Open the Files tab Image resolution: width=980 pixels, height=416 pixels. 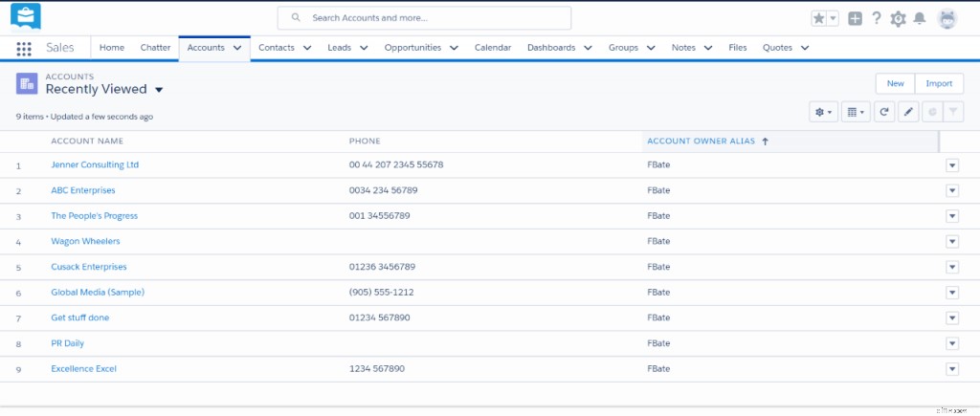click(738, 48)
